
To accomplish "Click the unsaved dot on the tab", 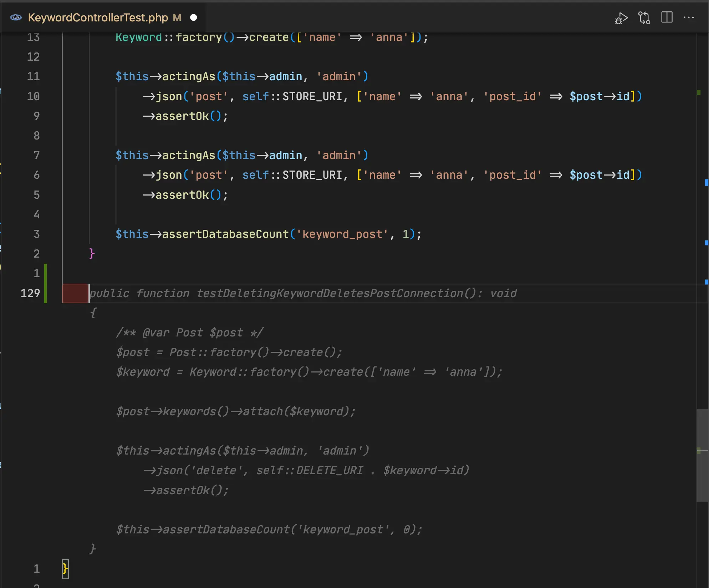I will 194,17.
